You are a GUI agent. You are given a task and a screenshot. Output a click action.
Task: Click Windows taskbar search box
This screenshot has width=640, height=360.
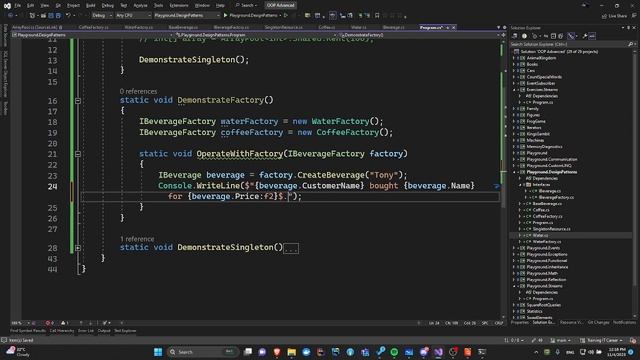point(202,352)
